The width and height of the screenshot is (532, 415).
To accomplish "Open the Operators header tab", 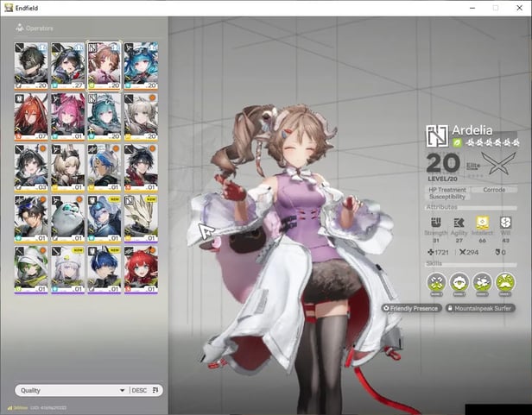I will point(35,27).
